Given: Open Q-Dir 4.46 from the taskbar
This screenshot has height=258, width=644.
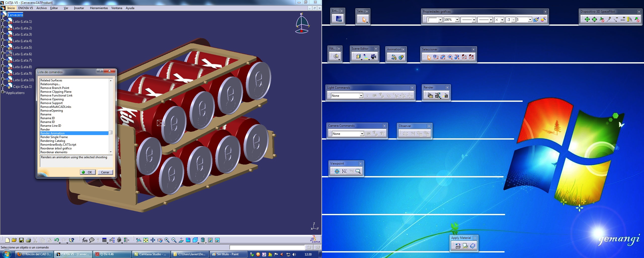Looking at the screenshot, I should click(x=112, y=254).
